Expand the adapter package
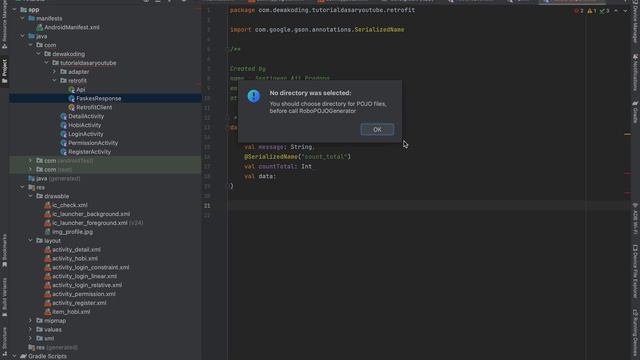 [x=54, y=72]
